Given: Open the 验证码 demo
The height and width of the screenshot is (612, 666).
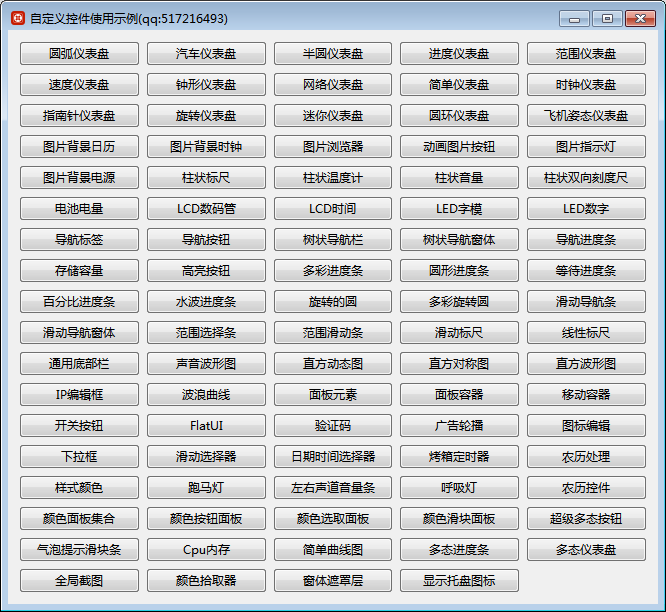Looking at the screenshot, I should pos(333,426).
